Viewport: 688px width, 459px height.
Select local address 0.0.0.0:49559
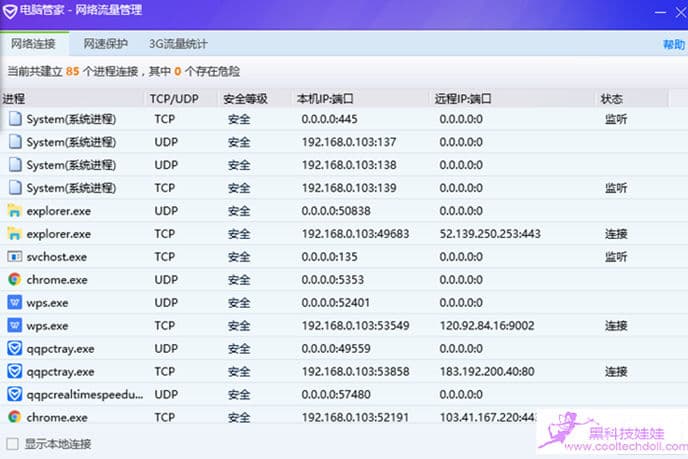click(336, 348)
